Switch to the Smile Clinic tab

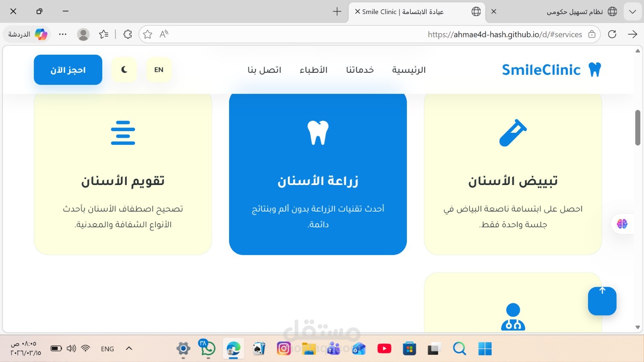point(417,12)
